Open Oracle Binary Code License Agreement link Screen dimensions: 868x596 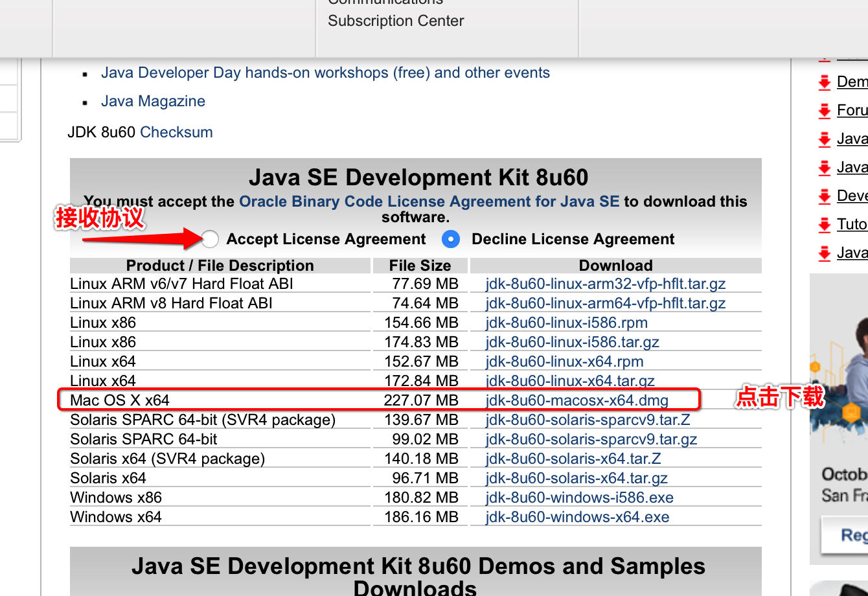pos(429,201)
